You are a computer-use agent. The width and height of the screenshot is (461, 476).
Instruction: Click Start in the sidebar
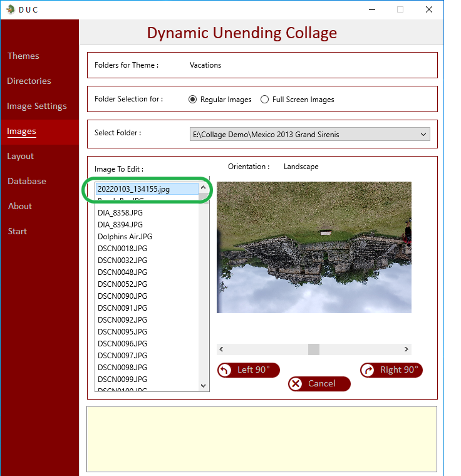pyautogui.click(x=18, y=231)
